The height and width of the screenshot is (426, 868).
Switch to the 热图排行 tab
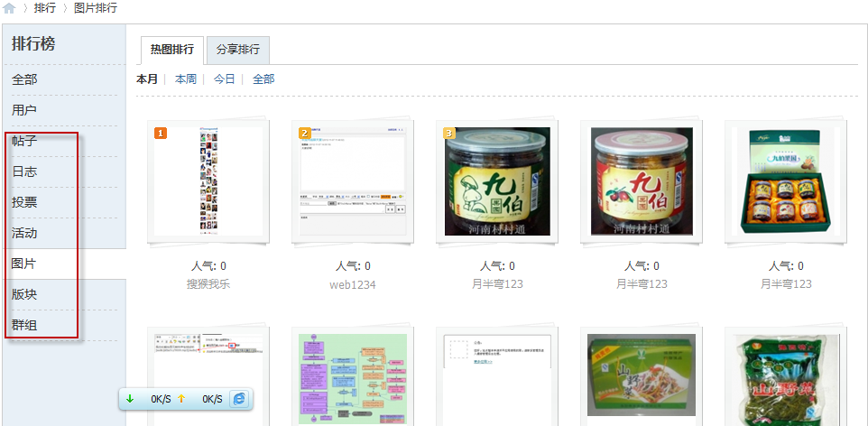pyautogui.click(x=171, y=50)
